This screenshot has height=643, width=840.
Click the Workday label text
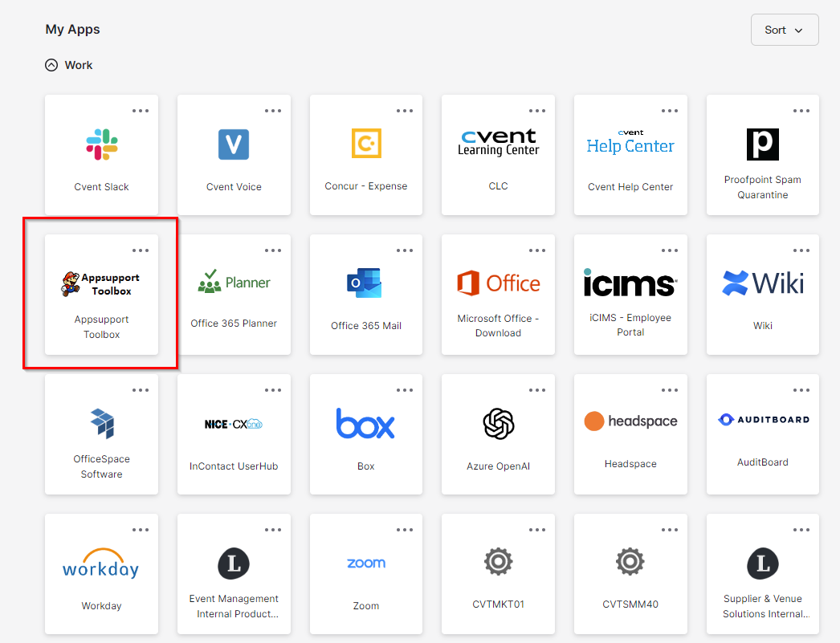pyautogui.click(x=101, y=606)
